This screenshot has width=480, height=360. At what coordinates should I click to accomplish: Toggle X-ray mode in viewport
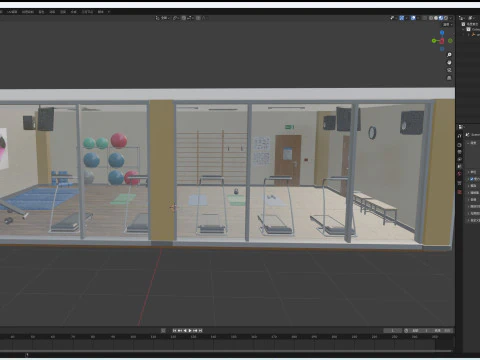[424, 18]
